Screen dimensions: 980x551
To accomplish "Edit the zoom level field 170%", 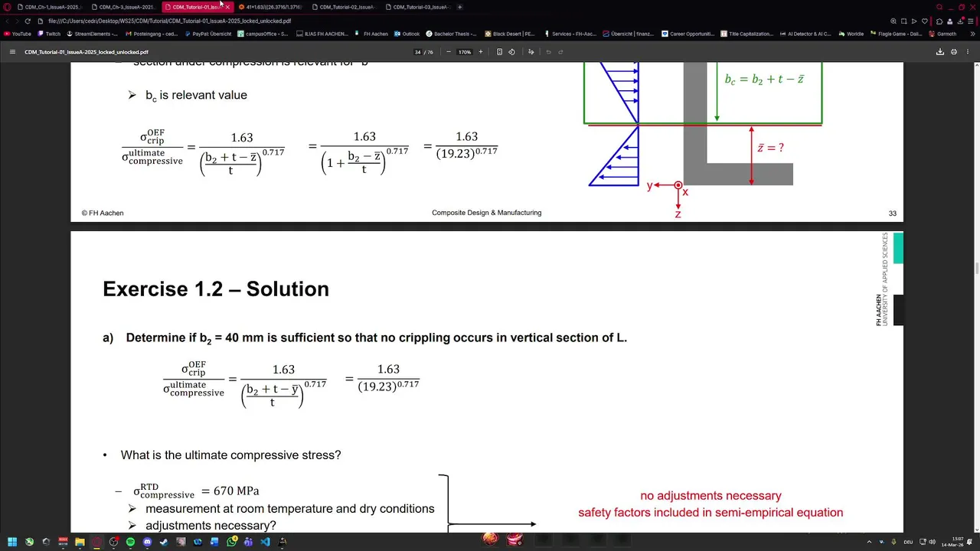I will click(x=465, y=52).
